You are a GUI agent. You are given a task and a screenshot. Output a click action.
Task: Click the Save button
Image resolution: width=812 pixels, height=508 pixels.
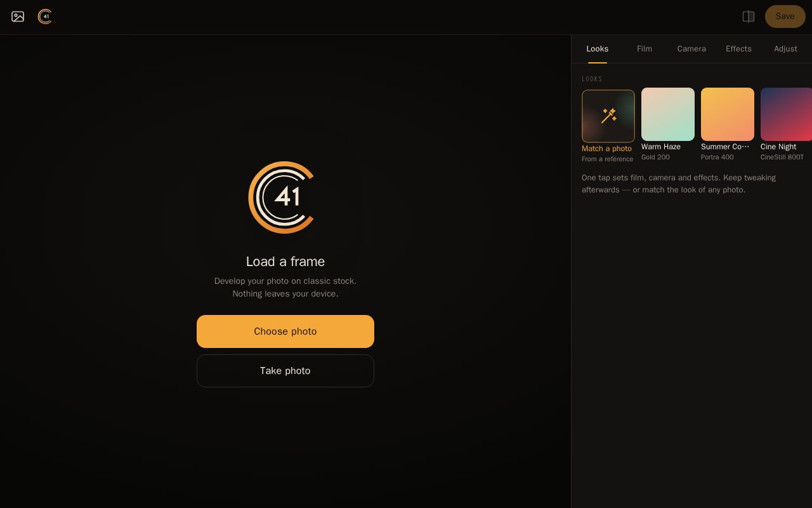[785, 17]
